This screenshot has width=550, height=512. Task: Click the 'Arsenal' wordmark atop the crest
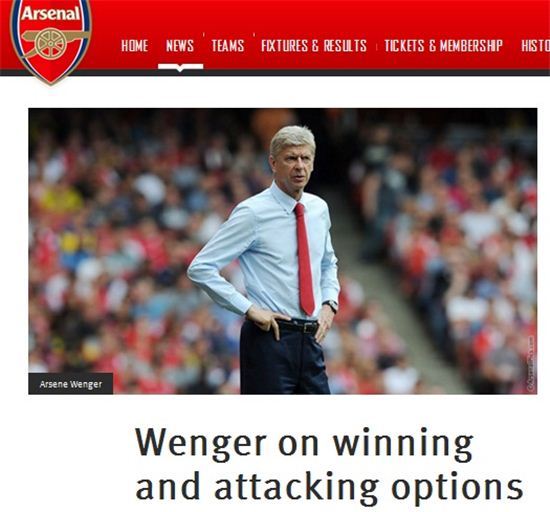pyautogui.click(x=51, y=14)
